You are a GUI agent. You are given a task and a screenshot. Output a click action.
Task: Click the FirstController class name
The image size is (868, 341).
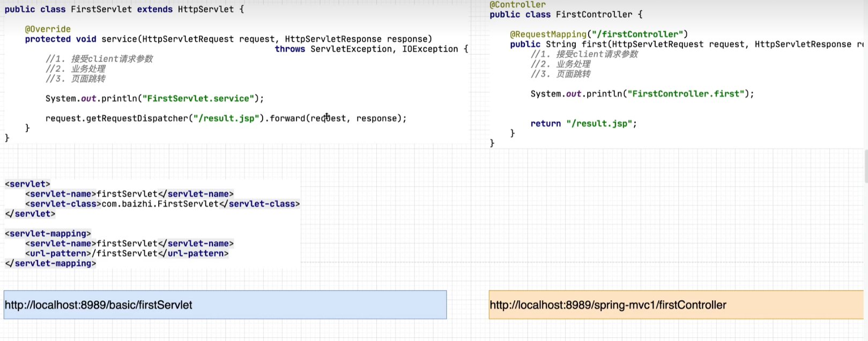pyautogui.click(x=594, y=14)
